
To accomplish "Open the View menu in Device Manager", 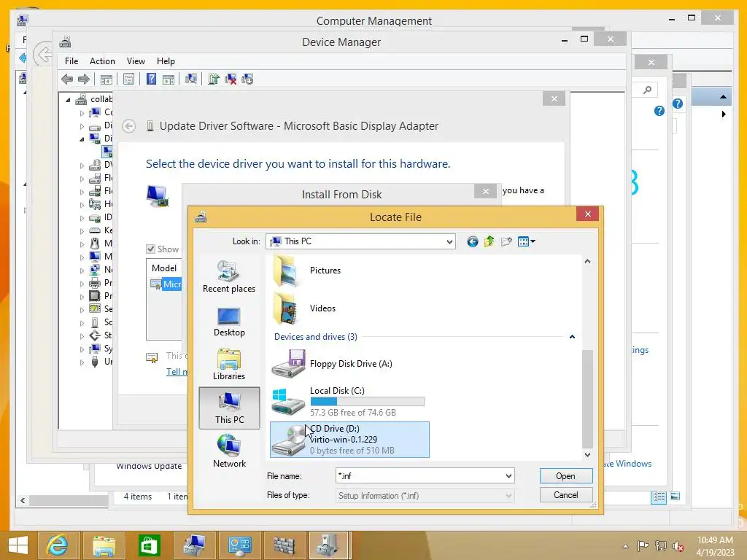I will pos(136,61).
